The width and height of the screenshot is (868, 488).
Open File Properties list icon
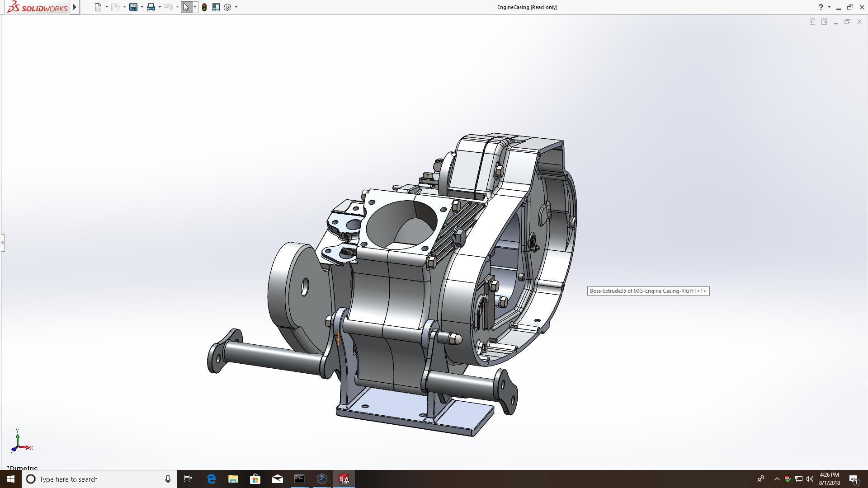point(216,7)
